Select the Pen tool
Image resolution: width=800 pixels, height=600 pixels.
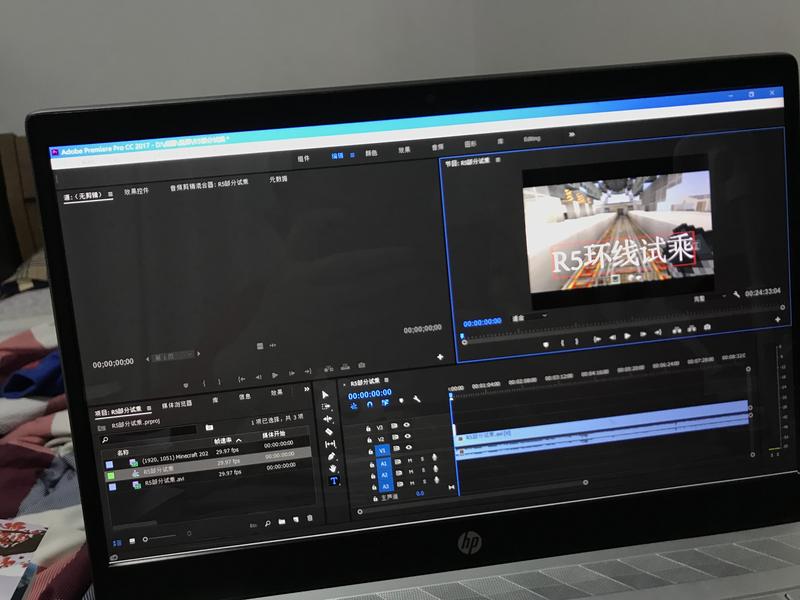coord(332,457)
